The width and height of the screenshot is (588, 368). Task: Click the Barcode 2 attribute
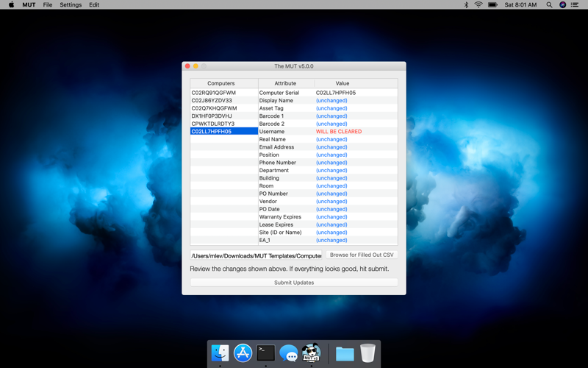[272, 124]
